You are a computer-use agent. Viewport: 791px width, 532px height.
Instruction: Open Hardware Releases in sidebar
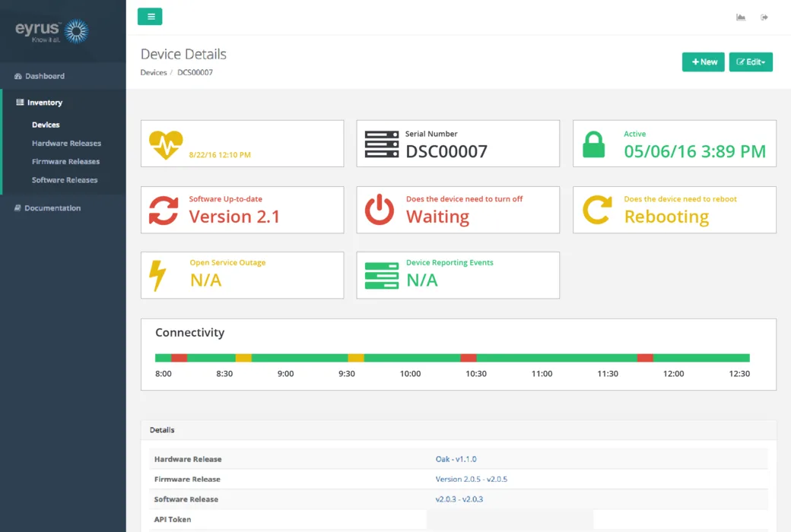67,143
